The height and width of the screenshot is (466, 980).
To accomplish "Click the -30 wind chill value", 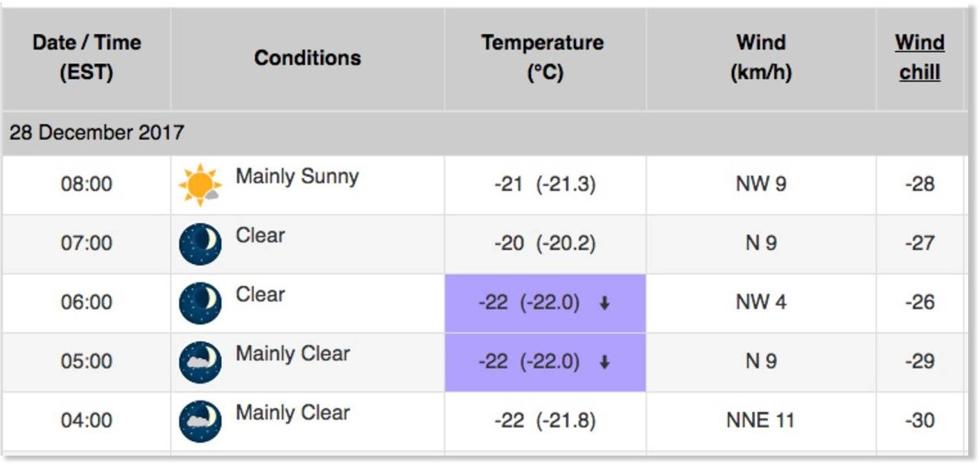I will [x=920, y=420].
